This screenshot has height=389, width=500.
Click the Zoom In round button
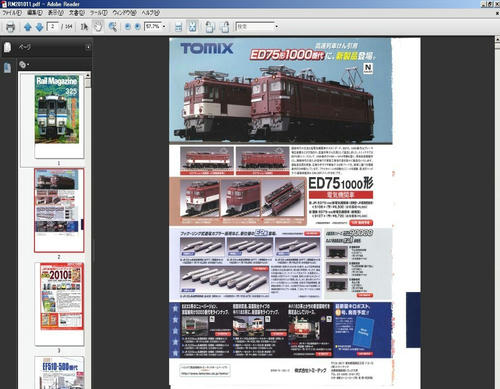pos(137,27)
